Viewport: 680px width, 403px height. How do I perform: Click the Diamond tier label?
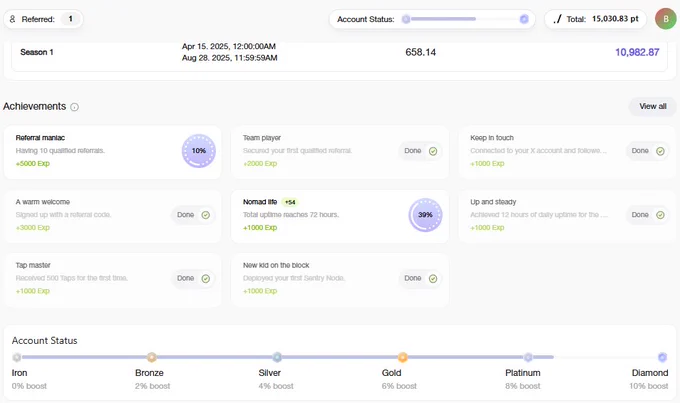650,373
